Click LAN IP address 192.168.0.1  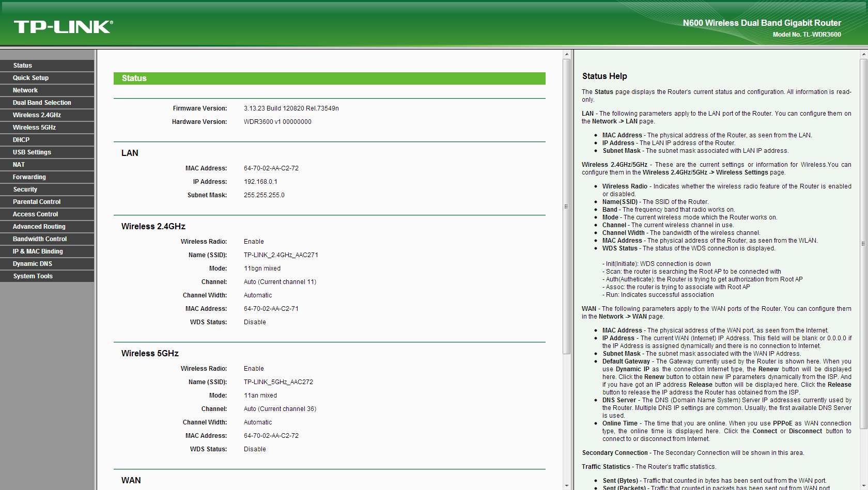[x=260, y=182]
